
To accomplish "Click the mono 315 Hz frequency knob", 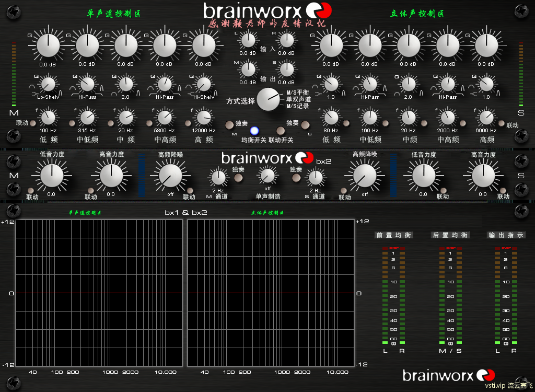I will coord(87,118).
